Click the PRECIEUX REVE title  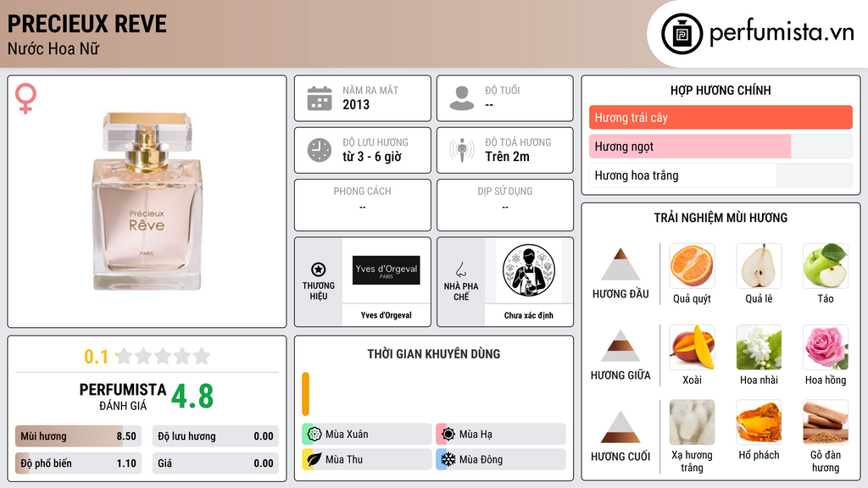(87, 24)
